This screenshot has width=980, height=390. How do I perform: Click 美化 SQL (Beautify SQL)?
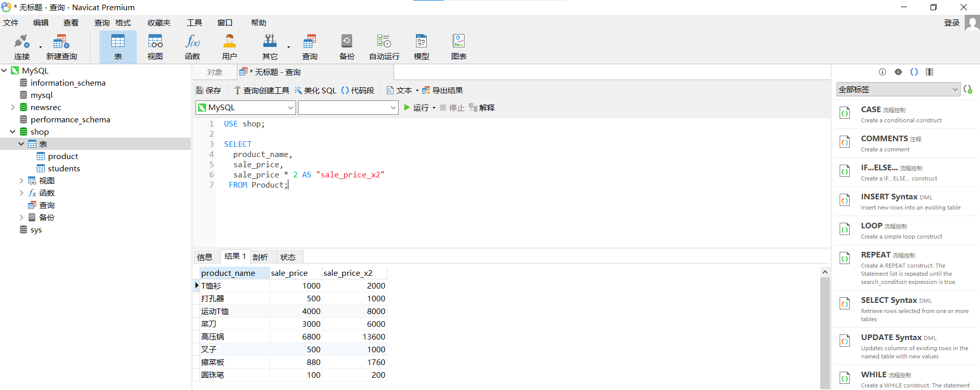(315, 90)
